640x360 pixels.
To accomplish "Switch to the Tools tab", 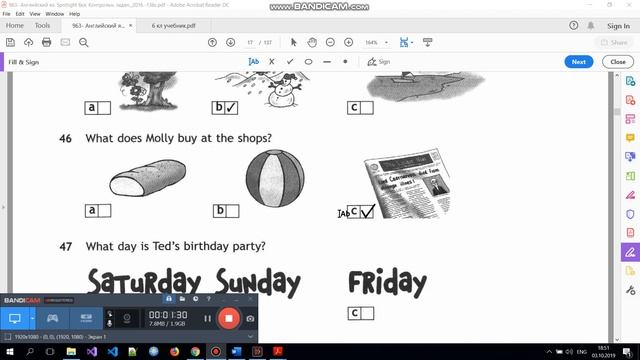I will (x=42, y=25).
